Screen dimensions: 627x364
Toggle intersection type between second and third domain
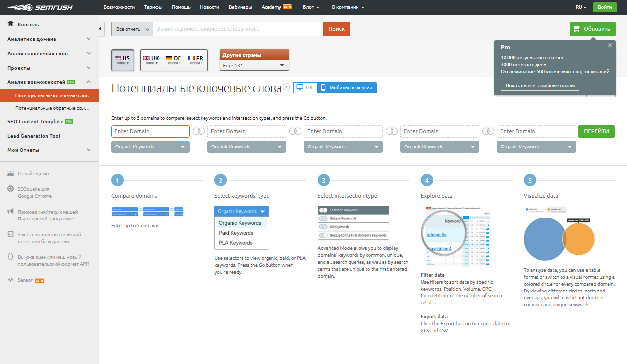[x=295, y=131]
